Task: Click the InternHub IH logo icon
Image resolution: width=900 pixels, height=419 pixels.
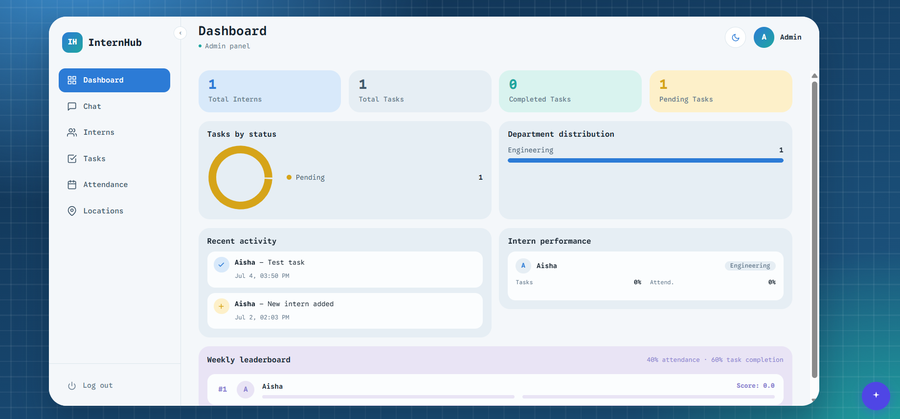Action: pyautogui.click(x=72, y=42)
